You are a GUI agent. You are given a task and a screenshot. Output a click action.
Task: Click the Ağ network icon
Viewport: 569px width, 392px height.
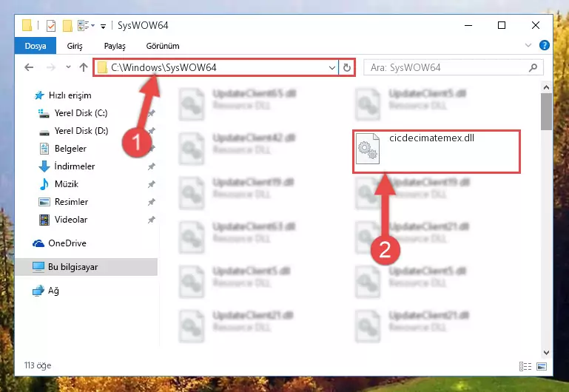38,291
